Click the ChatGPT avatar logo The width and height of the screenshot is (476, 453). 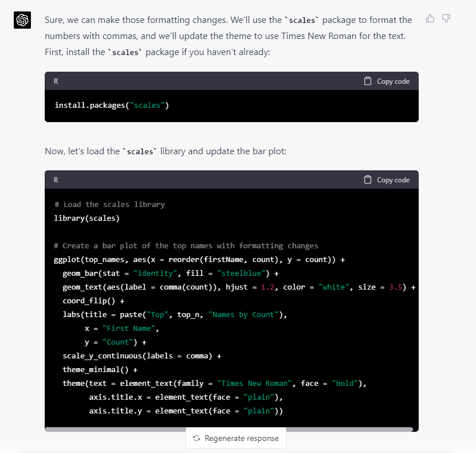coord(22,20)
